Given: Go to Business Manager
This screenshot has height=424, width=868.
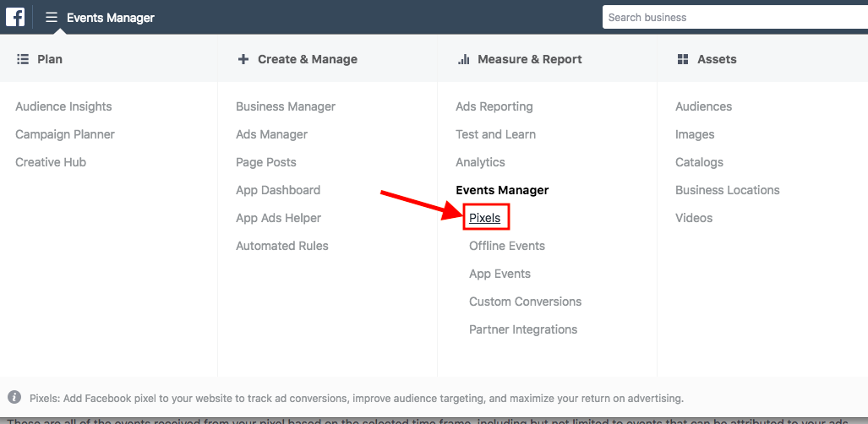Looking at the screenshot, I should pyautogui.click(x=286, y=106).
